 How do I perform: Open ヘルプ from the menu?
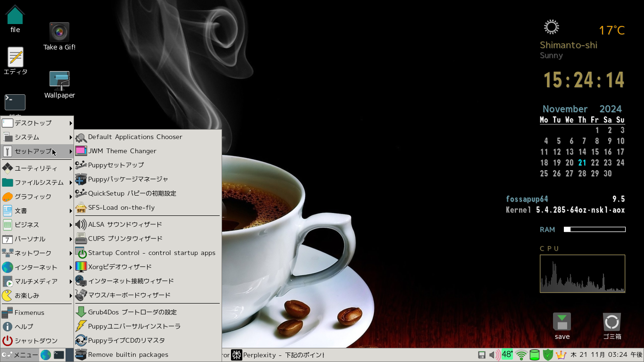point(37,327)
